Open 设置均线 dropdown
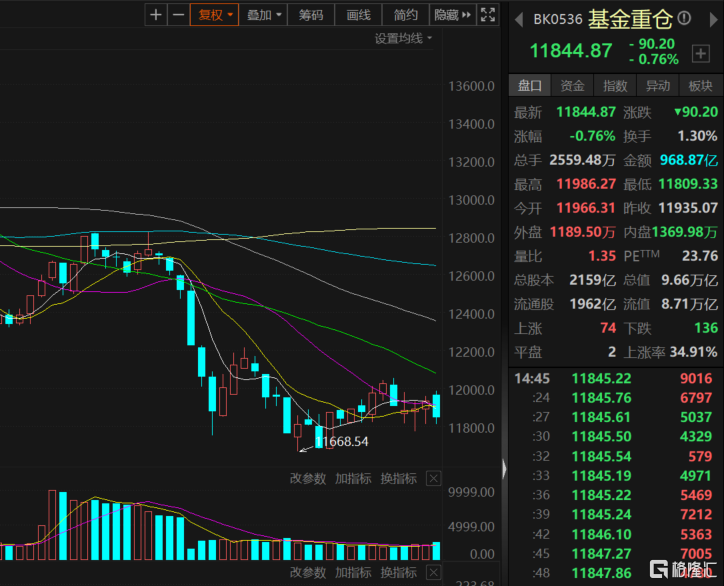724x586 pixels. pyautogui.click(x=403, y=38)
